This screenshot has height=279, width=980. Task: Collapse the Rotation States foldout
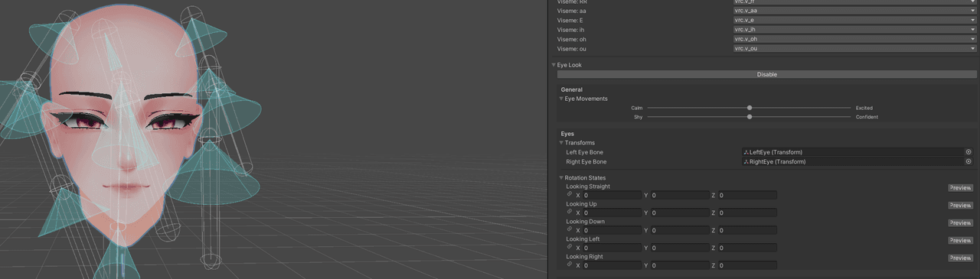click(x=561, y=178)
